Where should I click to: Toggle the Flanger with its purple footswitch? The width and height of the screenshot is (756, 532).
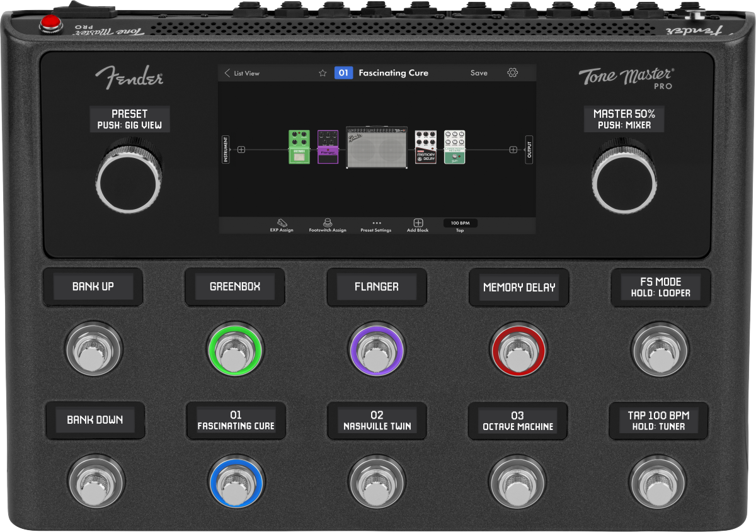coord(376,351)
